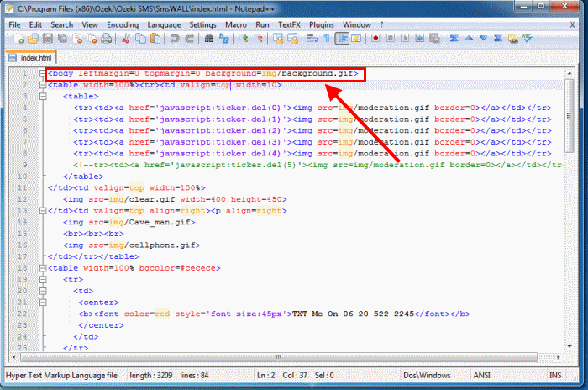Start macro recording with the red dot
This screenshot has width=588, height=390.
(x=375, y=39)
